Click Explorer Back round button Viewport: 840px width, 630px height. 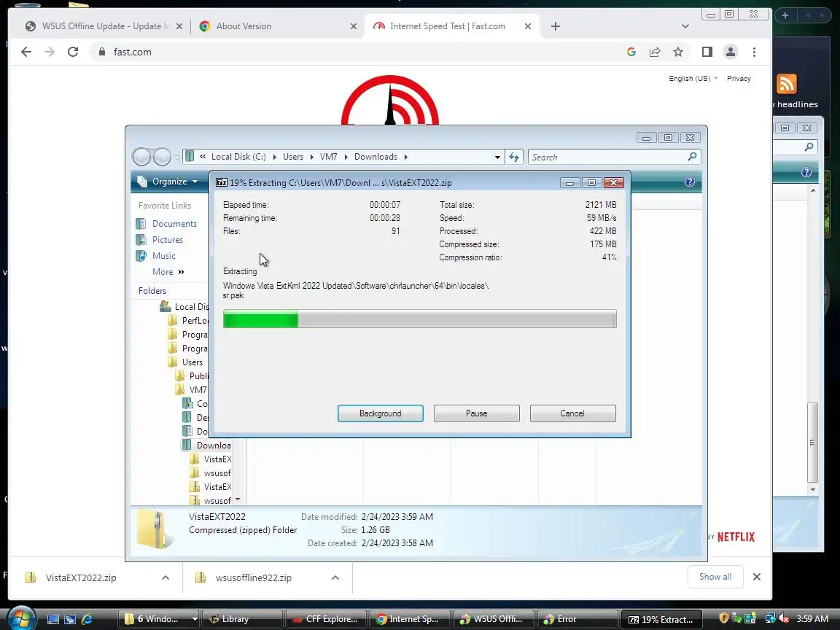(x=142, y=157)
